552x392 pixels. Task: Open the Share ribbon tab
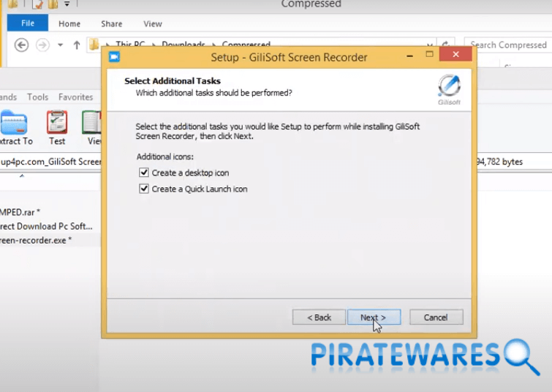[112, 23]
